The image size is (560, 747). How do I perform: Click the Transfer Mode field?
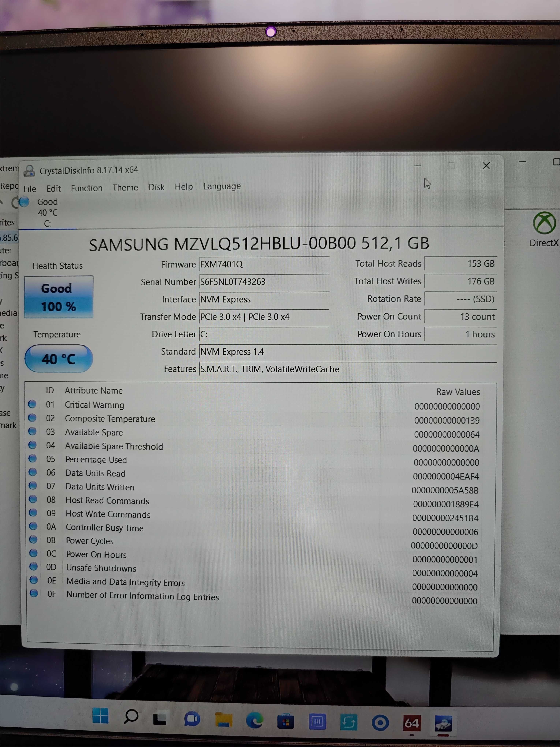click(x=264, y=317)
